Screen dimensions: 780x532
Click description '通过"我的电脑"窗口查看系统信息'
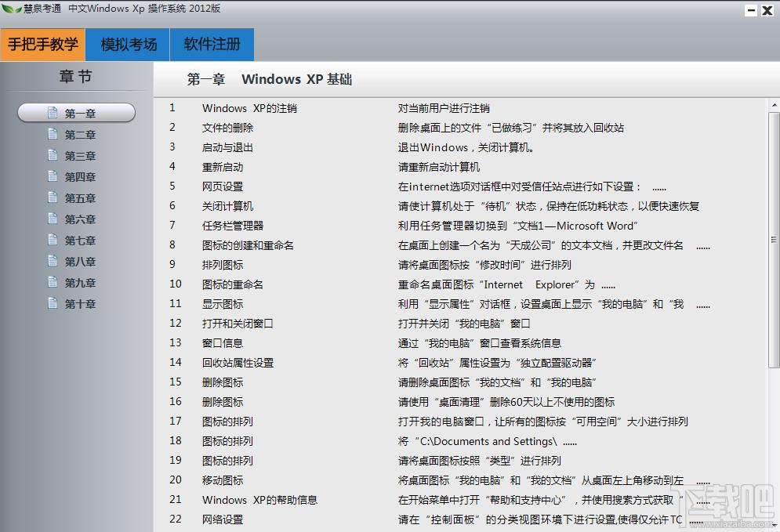480,343
